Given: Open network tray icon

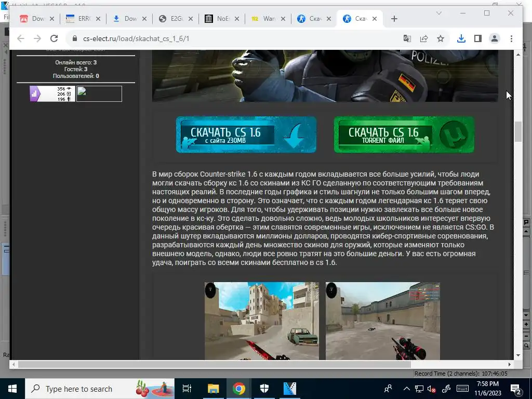Looking at the screenshot, I should (419, 389).
